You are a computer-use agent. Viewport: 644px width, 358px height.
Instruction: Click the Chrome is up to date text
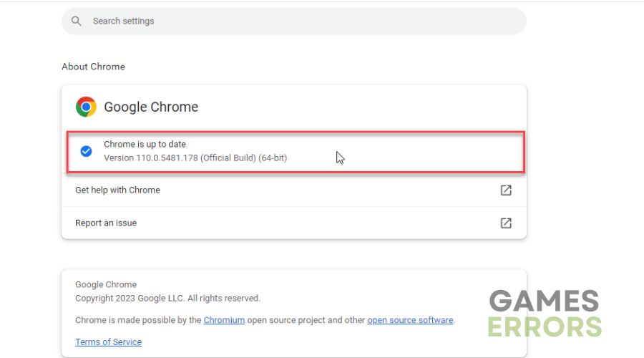(x=145, y=144)
